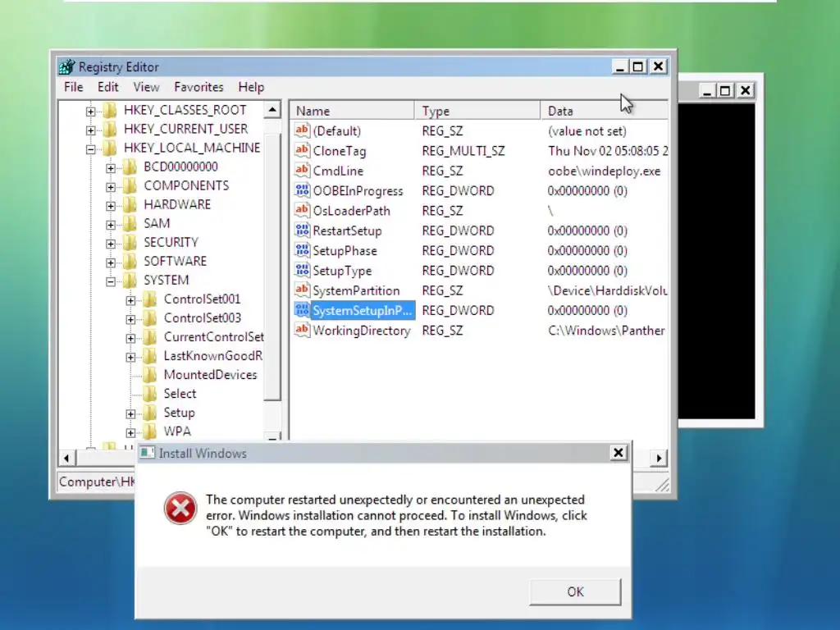Screen dimensions: 840x630
Task: Click the Install Windows dialog title icon
Action: 148,453
